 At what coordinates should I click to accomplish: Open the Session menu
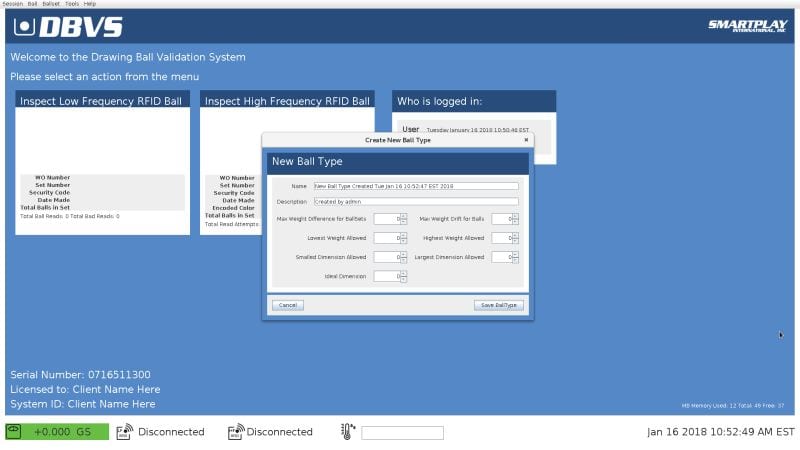click(13, 4)
